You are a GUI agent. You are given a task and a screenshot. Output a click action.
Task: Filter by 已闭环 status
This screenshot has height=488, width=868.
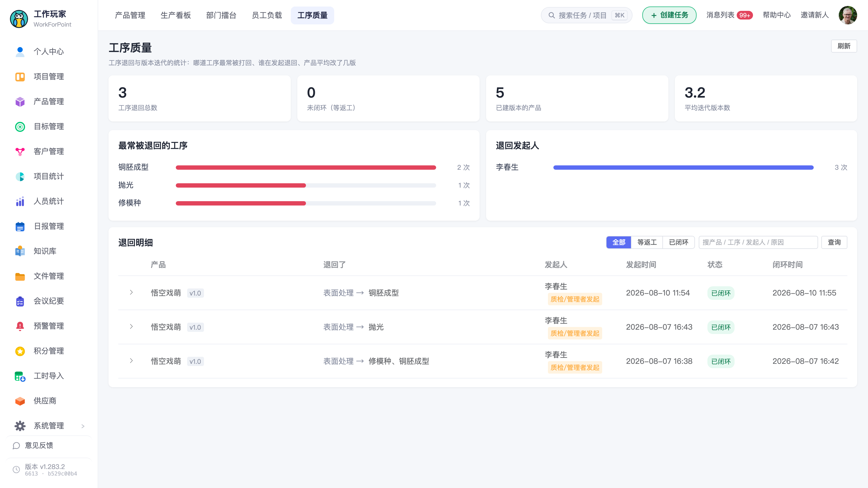(678, 242)
